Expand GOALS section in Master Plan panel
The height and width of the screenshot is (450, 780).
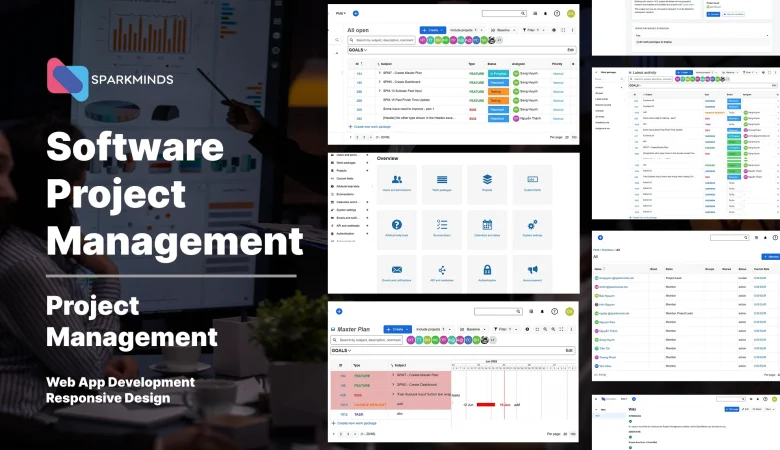coord(341,351)
